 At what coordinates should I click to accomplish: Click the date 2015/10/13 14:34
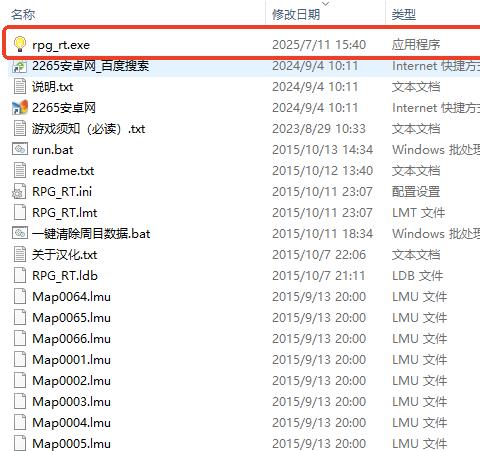coord(322,150)
